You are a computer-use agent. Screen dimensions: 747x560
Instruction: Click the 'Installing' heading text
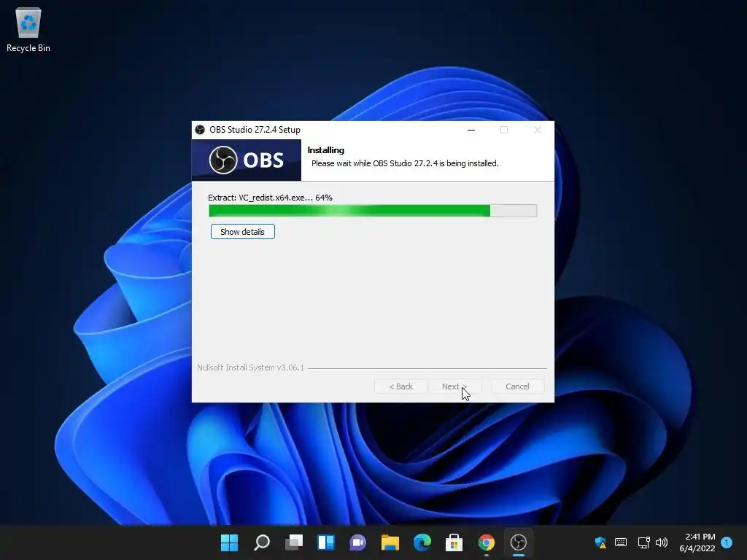tap(326, 150)
